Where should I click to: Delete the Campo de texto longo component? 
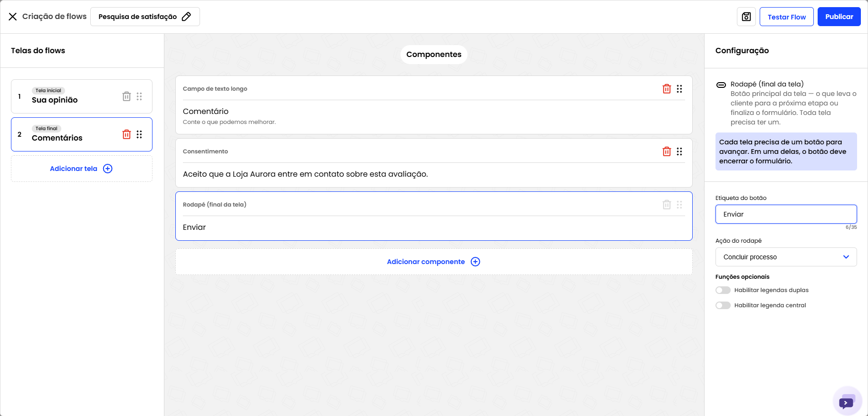pyautogui.click(x=667, y=89)
